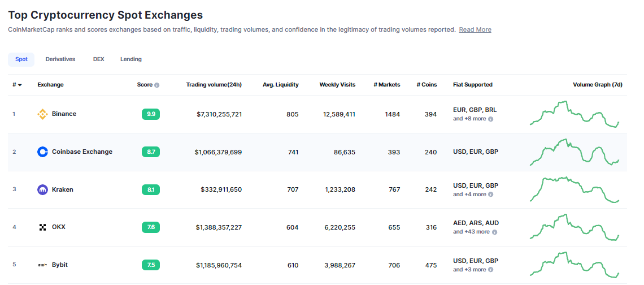This screenshot has width=644, height=285.
Task: Click trading volume $1,185,960,754
Action: (219, 265)
